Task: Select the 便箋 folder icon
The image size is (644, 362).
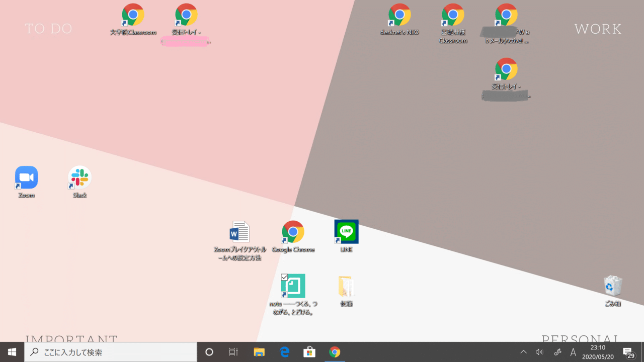Action: 346,291
